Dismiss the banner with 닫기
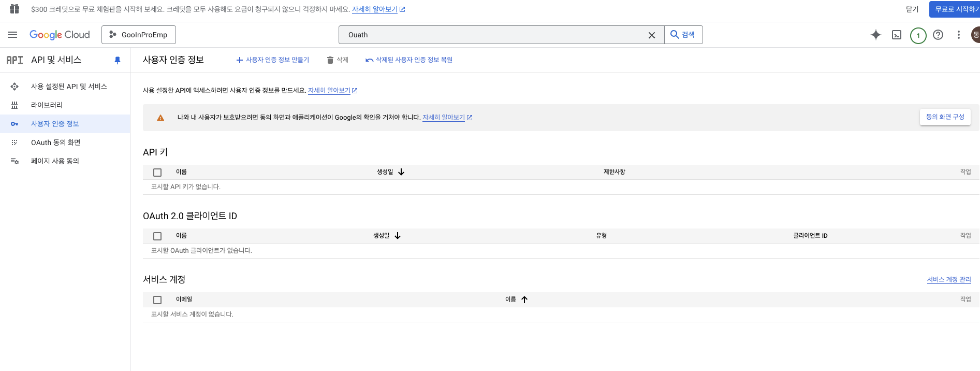This screenshot has width=980, height=371. tap(912, 9)
